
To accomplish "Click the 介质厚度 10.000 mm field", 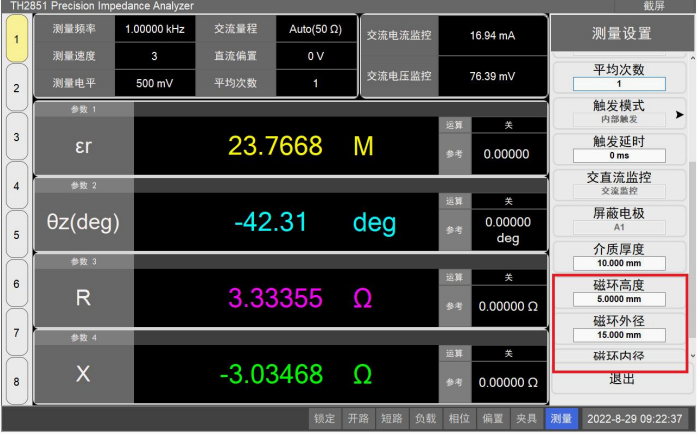I will tap(619, 262).
